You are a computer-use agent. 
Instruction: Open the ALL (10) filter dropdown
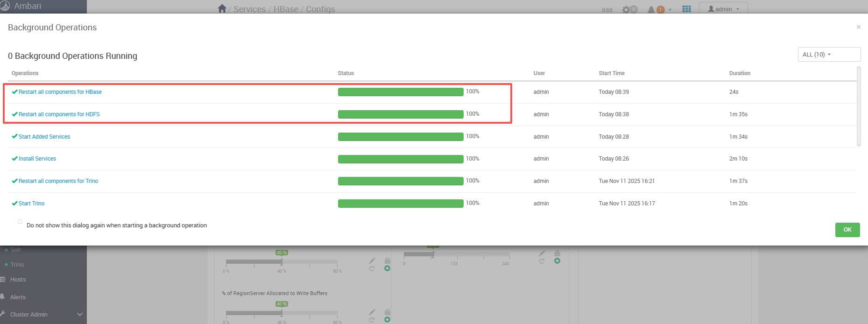[829, 55]
